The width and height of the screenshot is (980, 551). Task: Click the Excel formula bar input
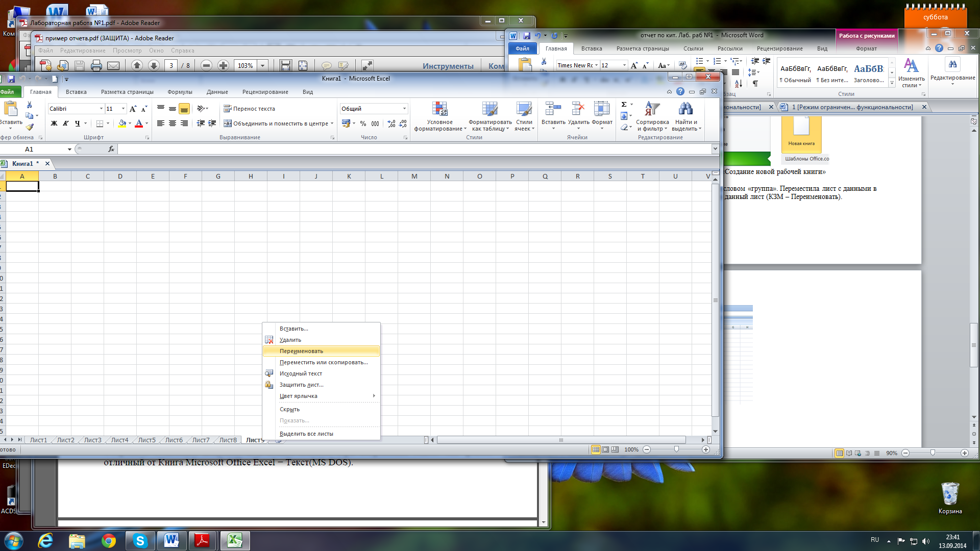414,149
